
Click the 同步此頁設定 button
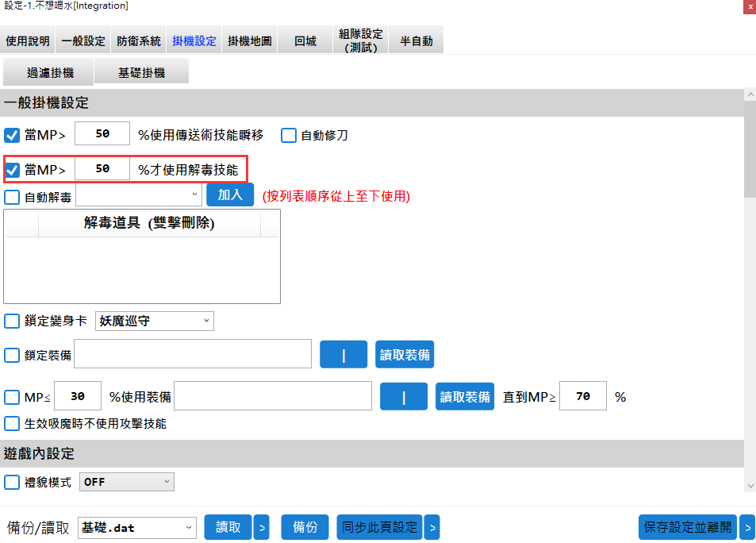(379, 527)
